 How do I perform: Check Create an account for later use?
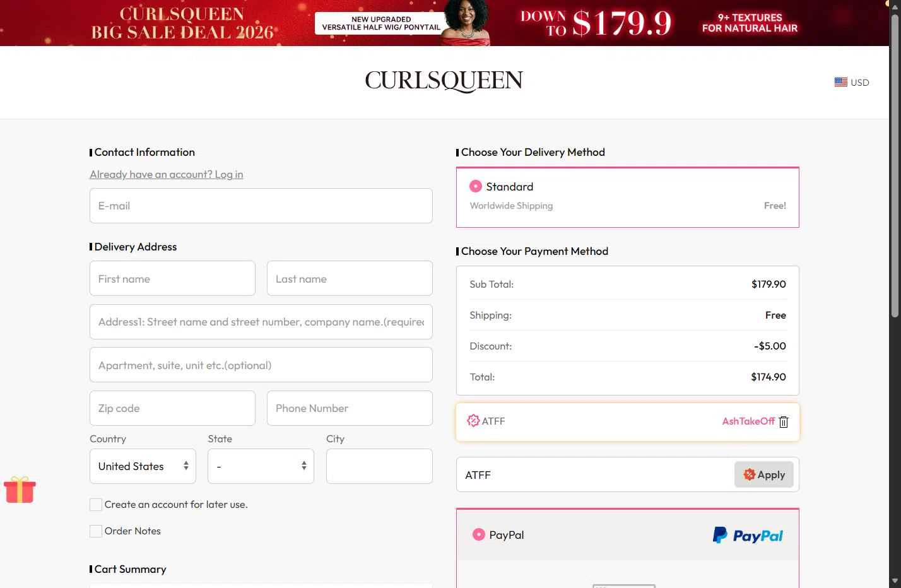tap(96, 505)
